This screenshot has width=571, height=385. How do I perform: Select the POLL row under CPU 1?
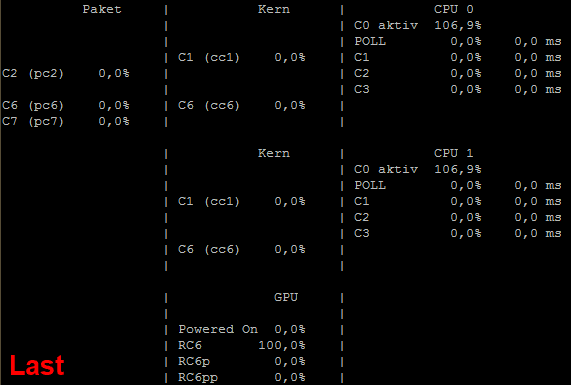[x=458, y=185]
